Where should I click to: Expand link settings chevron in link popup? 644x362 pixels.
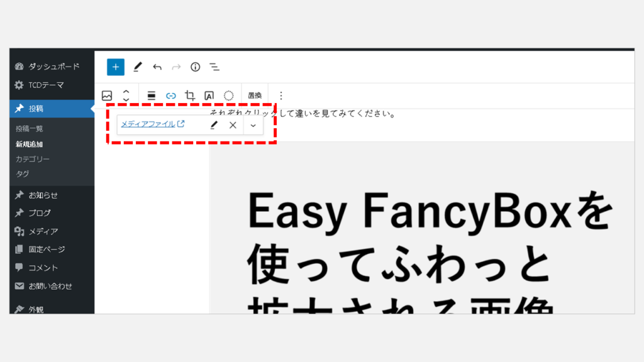coord(253,125)
